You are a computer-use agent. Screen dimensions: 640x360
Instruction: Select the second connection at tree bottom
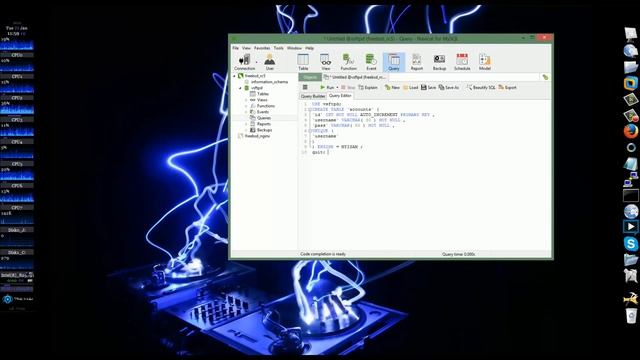pyautogui.click(x=257, y=136)
